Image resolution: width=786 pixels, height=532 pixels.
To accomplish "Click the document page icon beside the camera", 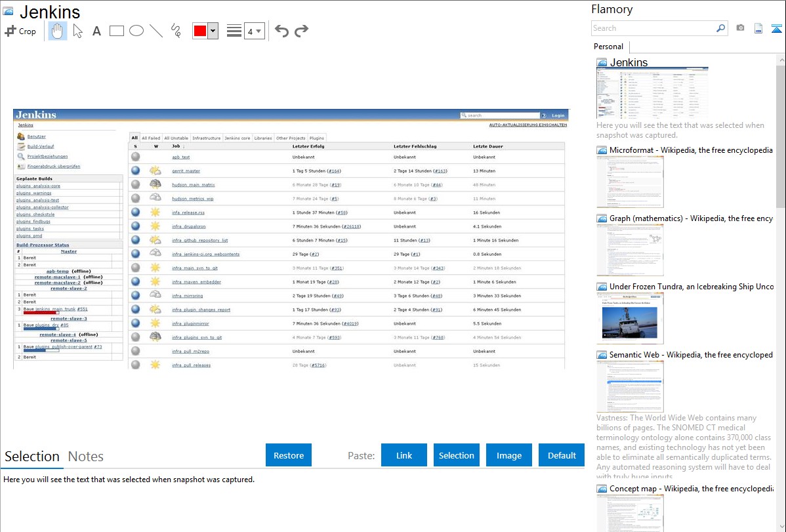I will tap(758, 28).
